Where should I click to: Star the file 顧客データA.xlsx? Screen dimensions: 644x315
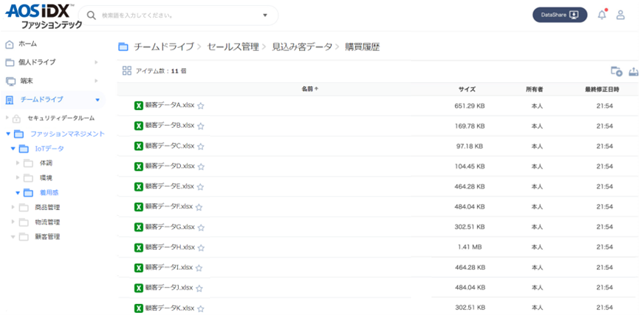coord(200,106)
